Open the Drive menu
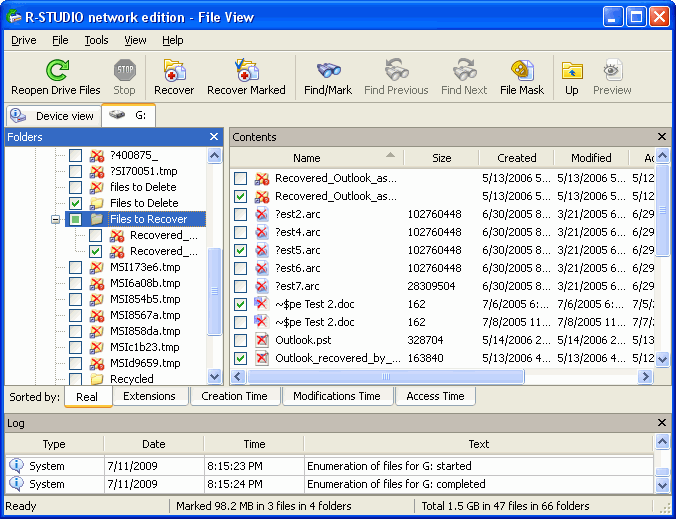Viewport: 676px width, 519px height. (24, 40)
